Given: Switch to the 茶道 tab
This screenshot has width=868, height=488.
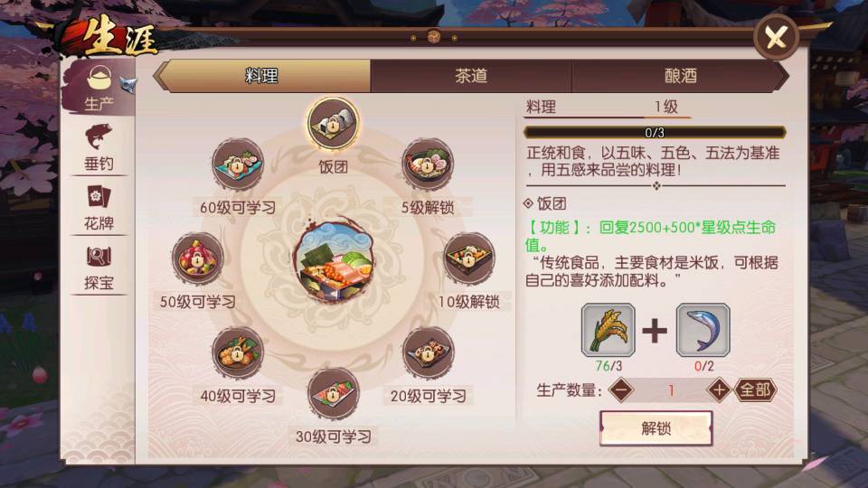Looking at the screenshot, I should pos(471,76).
